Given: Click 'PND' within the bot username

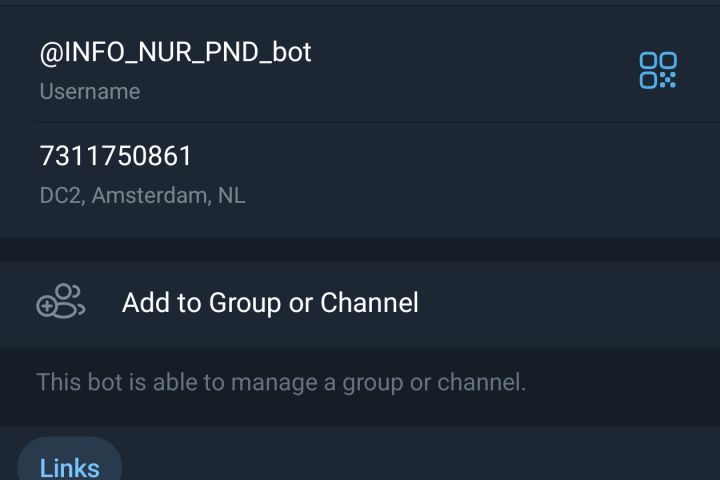Looking at the screenshot, I should (234, 52).
